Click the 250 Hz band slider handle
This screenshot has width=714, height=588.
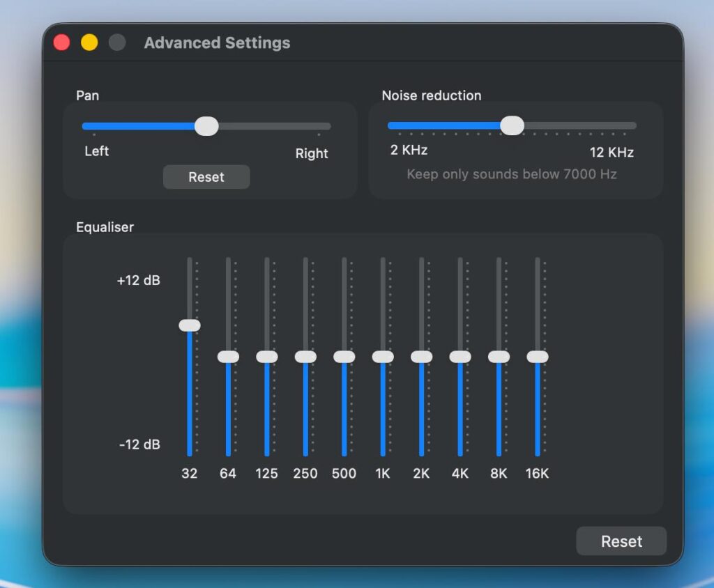point(305,357)
